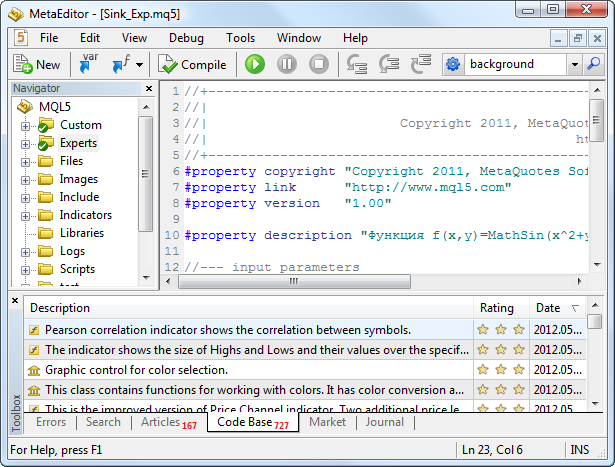Click Toolbox list scroll down arrow

point(595,404)
